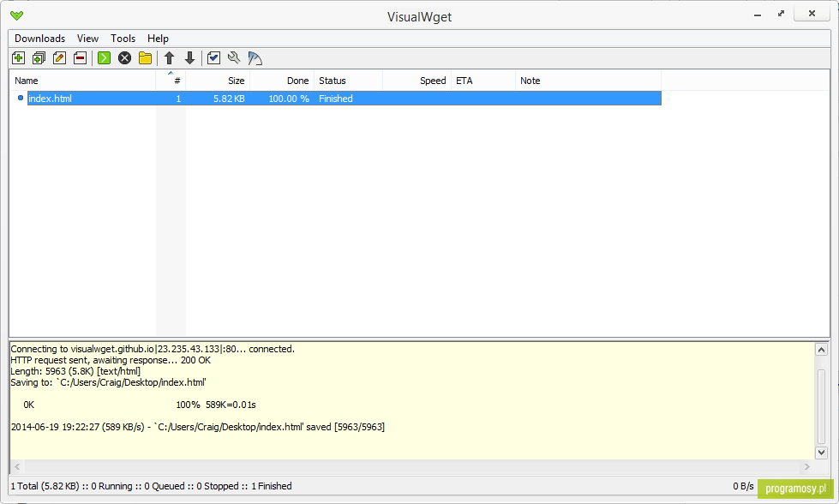839x504 pixels.
Task: Open the View menu
Action: coord(87,39)
